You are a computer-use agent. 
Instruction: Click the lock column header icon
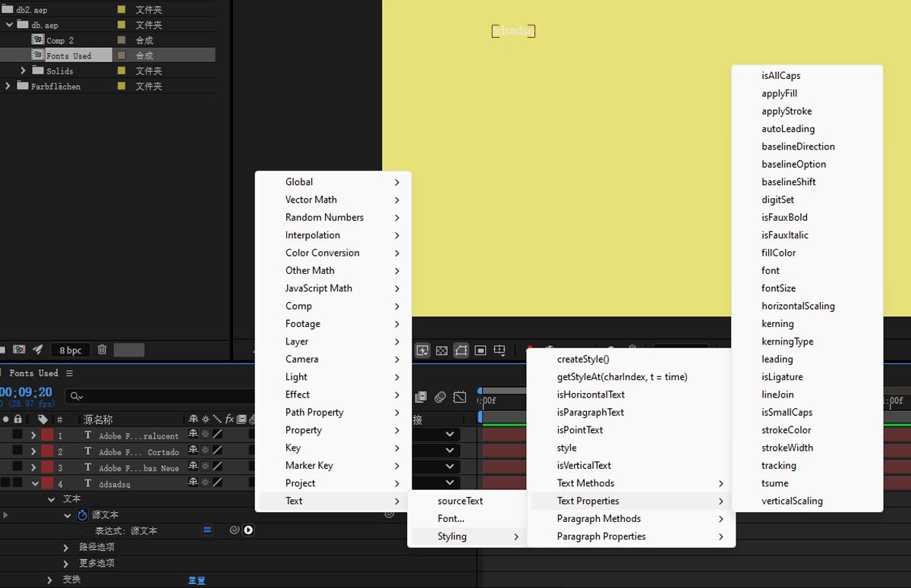coord(18,420)
